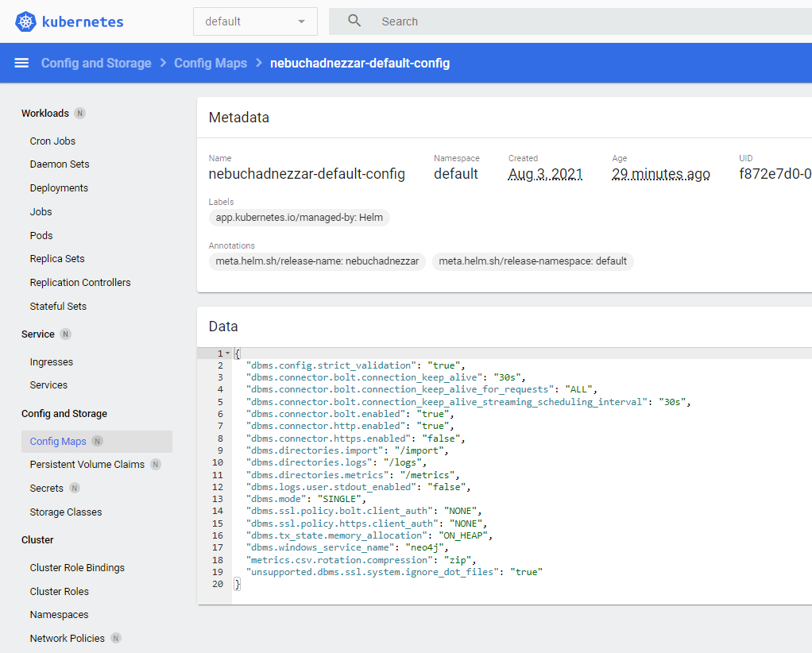Go to Config and Storage breadcrumb
Screen dimensions: 812x653
click(x=96, y=64)
